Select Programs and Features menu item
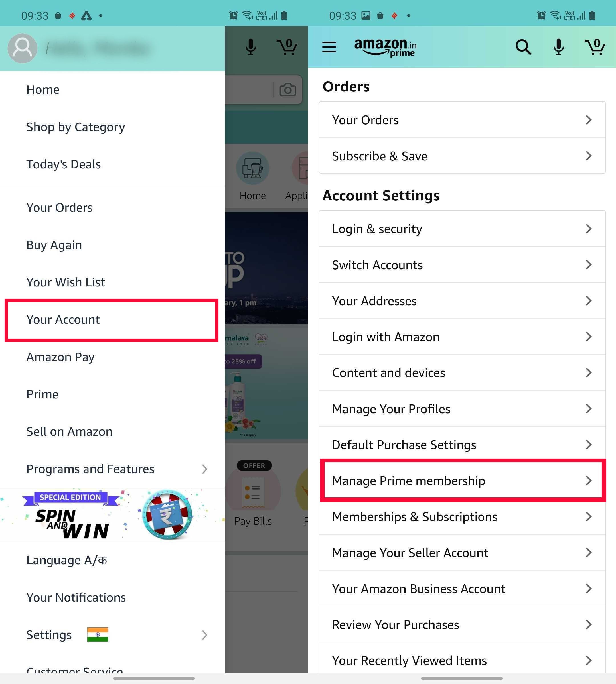 pyautogui.click(x=90, y=468)
